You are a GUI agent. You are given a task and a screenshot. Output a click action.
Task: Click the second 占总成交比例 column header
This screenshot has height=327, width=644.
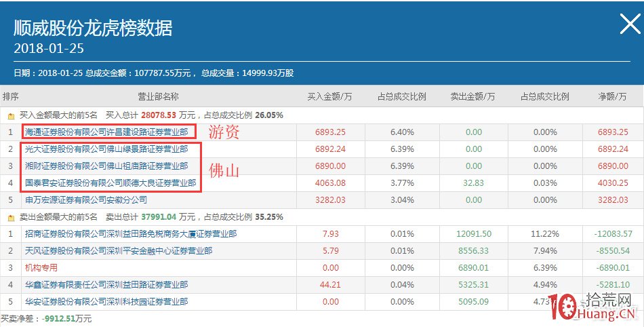pos(545,96)
